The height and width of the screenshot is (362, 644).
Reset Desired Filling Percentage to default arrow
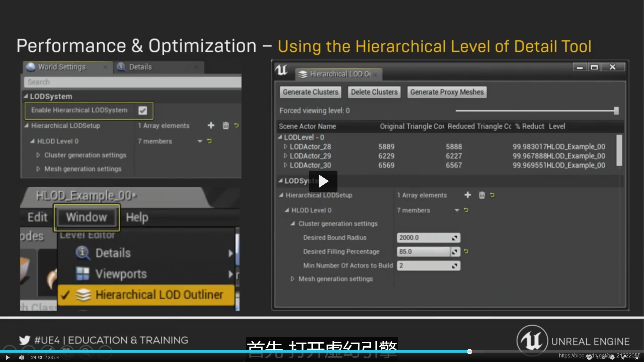click(466, 251)
